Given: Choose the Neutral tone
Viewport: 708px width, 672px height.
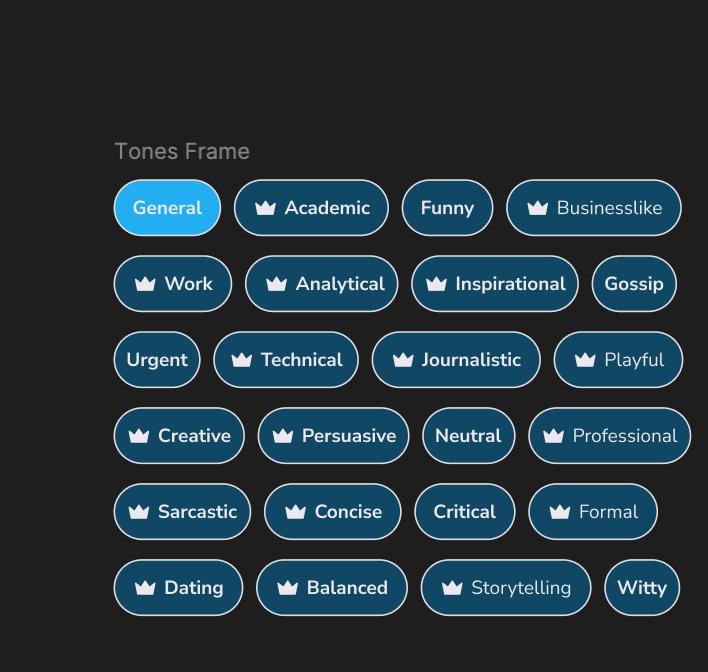Looking at the screenshot, I should pos(468,435).
